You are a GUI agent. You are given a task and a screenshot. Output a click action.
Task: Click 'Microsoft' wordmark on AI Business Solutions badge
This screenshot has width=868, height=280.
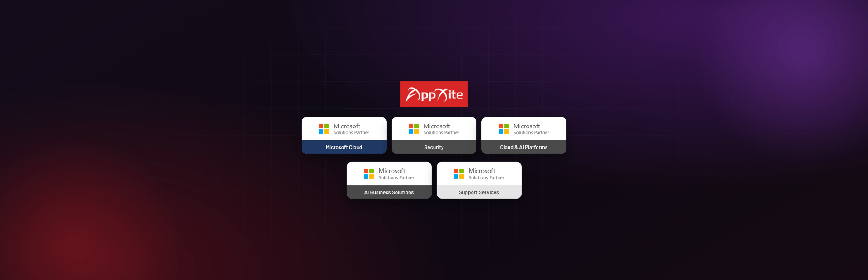point(392,171)
